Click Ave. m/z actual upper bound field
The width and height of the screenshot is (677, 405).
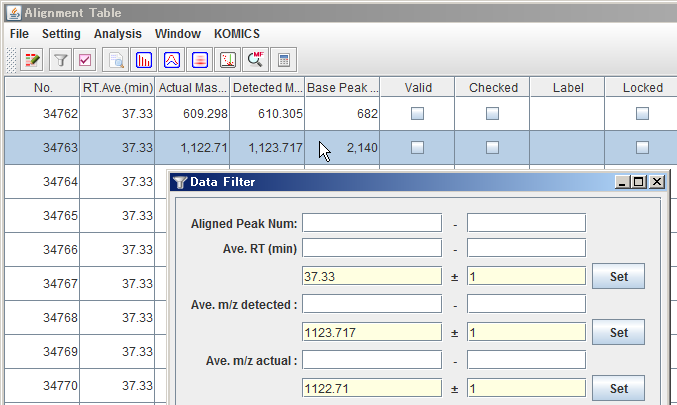coord(526,360)
